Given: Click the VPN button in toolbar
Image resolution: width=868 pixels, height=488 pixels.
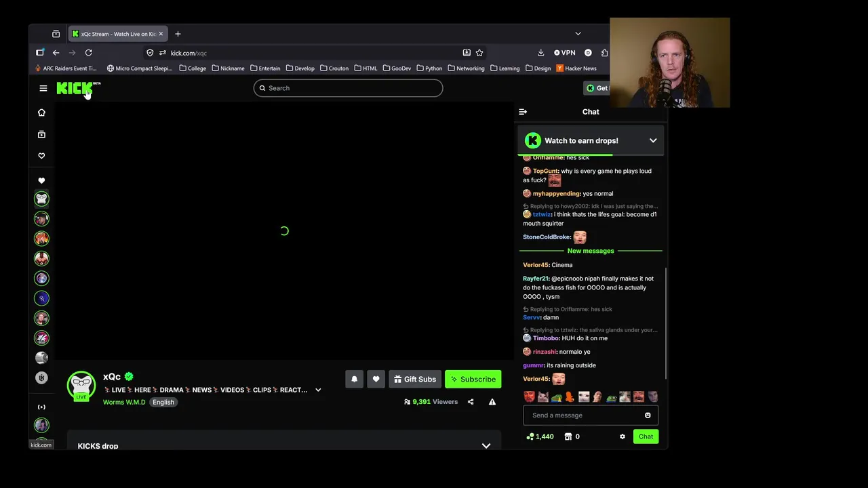Looking at the screenshot, I should pyautogui.click(x=564, y=53).
